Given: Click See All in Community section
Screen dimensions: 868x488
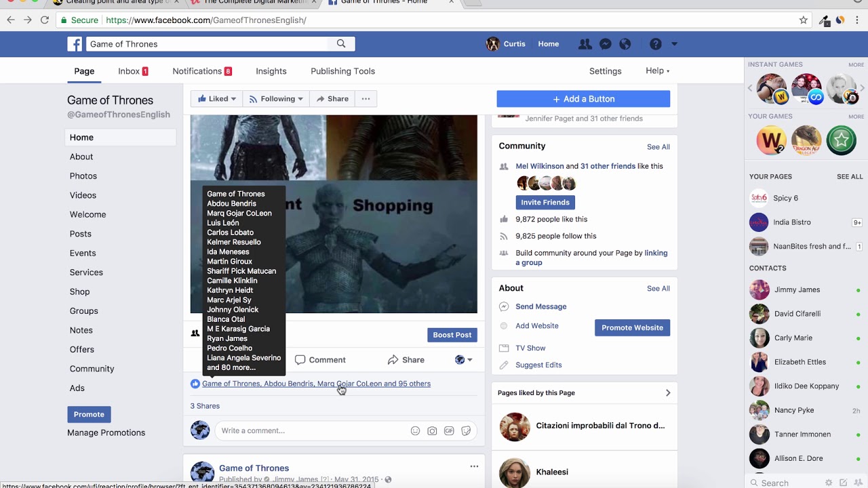Looking at the screenshot, I should pyautogui.click(x=658, y=147).
